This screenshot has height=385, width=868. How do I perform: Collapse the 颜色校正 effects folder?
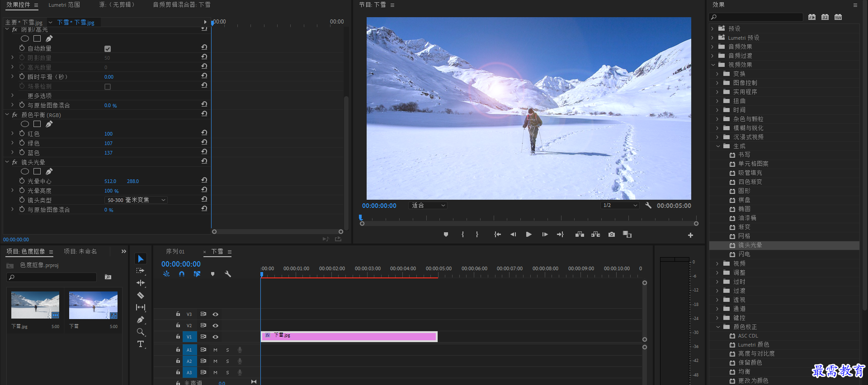[717, 327]
